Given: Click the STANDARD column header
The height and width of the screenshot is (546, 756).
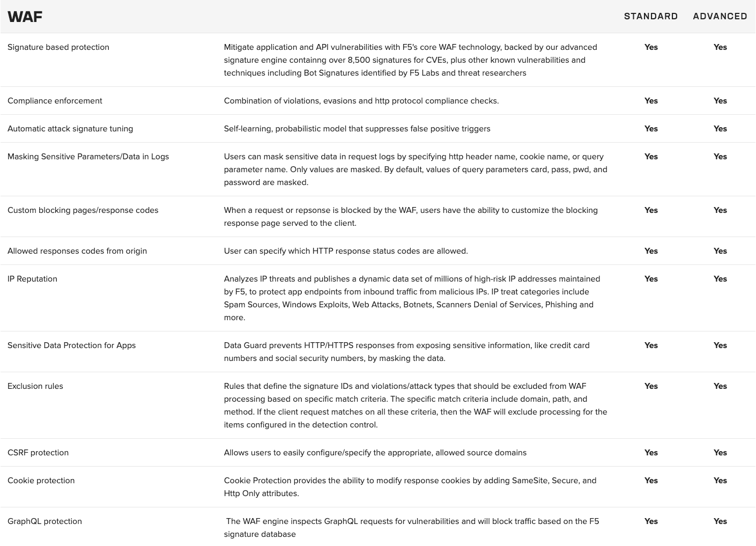Looking at the screenshot, I should [x=650, y=17].
